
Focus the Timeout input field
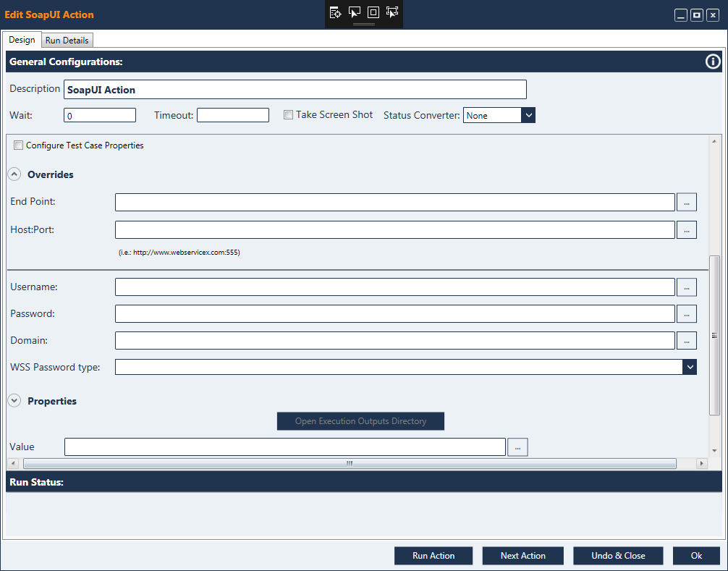[233, 115]
